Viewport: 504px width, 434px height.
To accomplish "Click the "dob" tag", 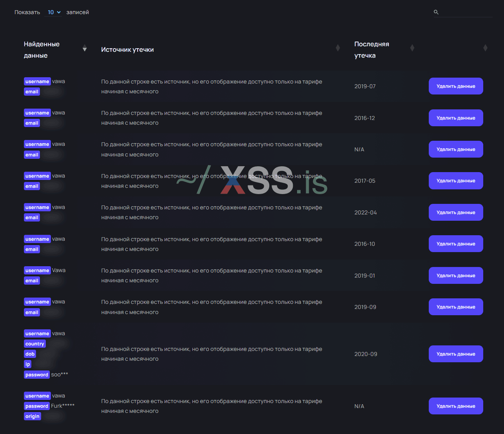I will coord(30,354).
